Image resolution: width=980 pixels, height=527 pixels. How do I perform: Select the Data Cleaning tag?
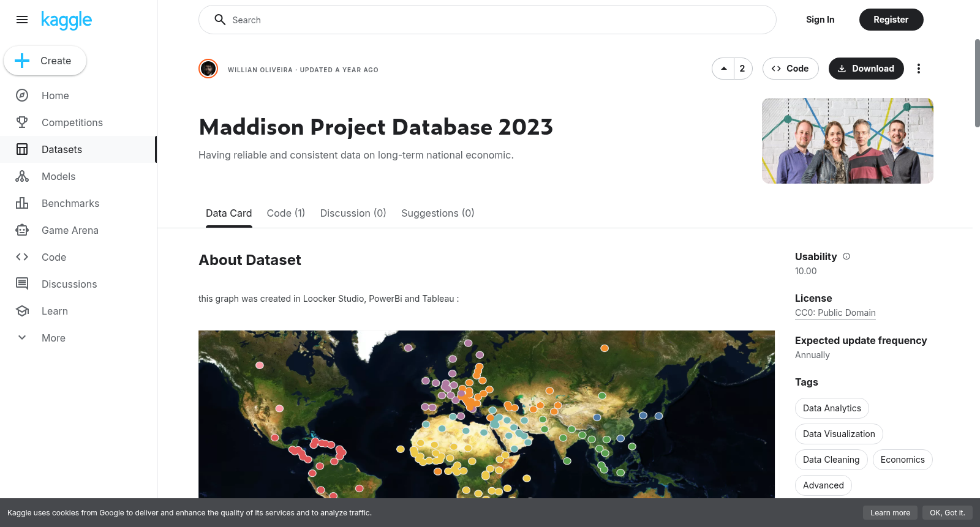831,460
